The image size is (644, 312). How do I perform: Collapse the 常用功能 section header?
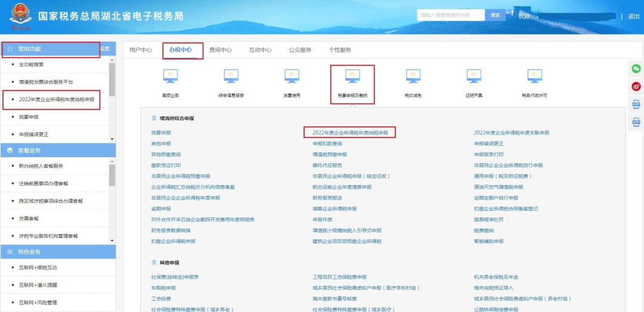(x=51, y=49)
